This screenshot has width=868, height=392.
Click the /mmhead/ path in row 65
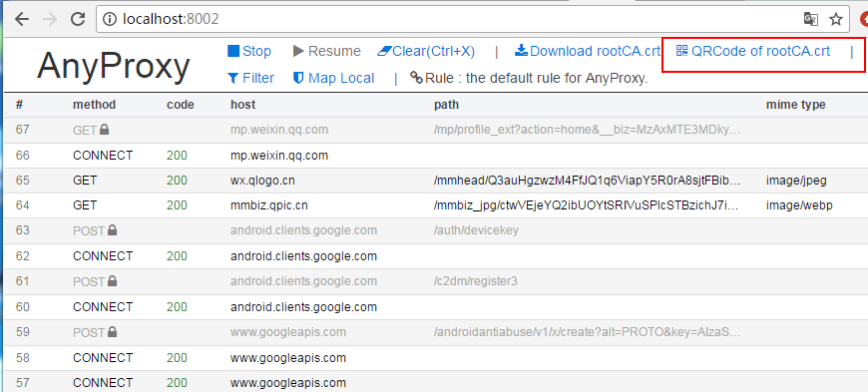[587, 181]
